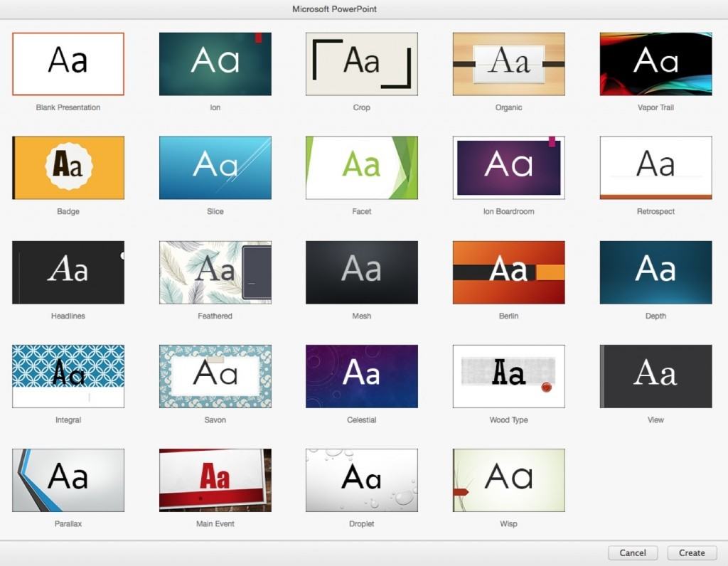Select the Blank Presentation thumbnail
The height and width of the screenshot is (566, 728).
pos(68,64)
